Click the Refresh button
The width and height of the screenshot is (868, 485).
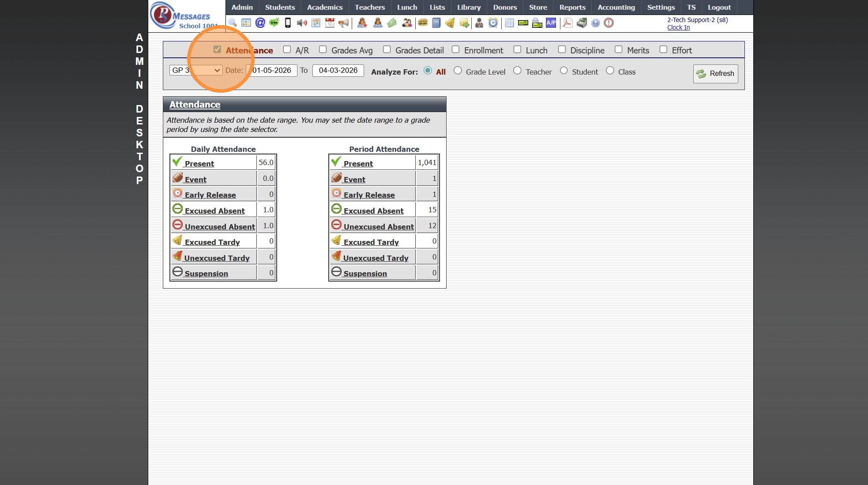[715, 74]
